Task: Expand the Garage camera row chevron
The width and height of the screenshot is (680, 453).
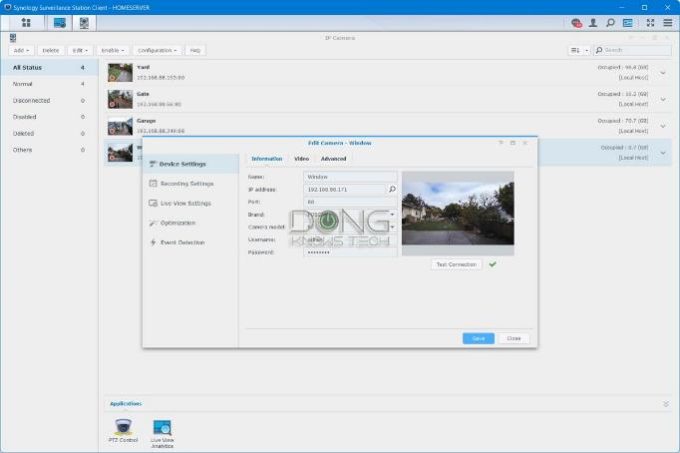Action: click(663, 126)
